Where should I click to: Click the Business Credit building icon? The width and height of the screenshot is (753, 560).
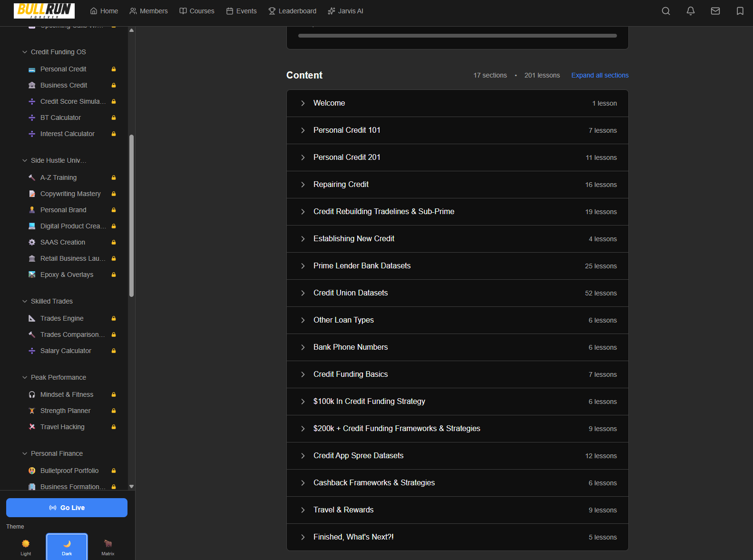coord(32,86)
